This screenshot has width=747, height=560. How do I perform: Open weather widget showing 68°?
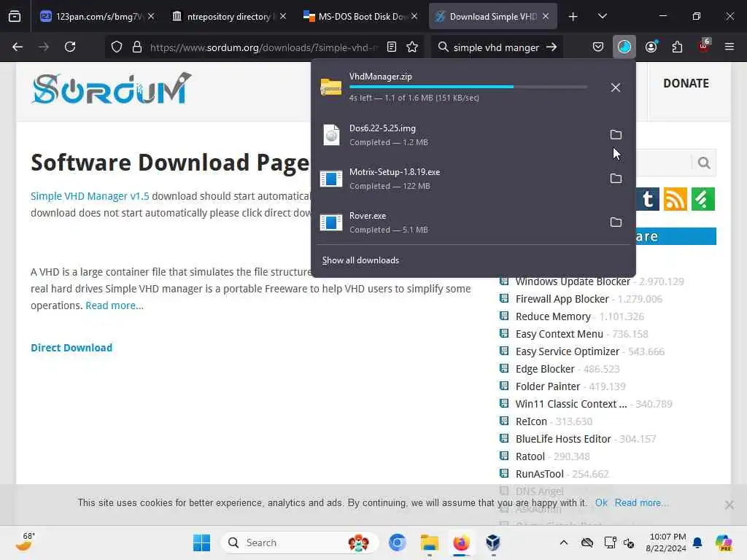click(25, 542)
